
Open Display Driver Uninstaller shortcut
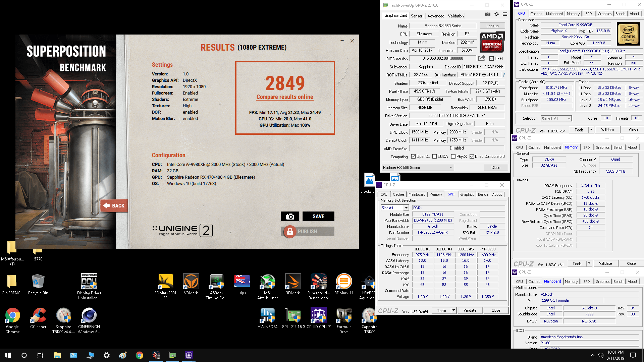point(89,287)
